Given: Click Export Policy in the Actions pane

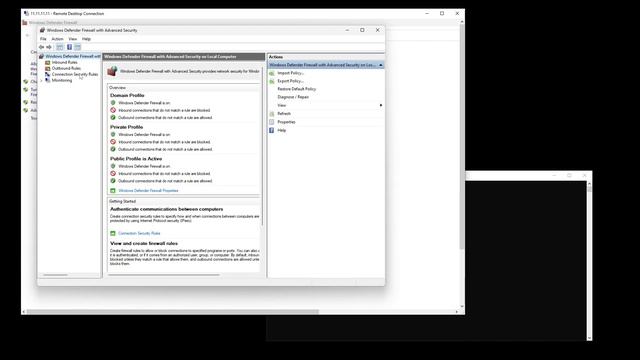Looking at the screenshot, I should 291,81.
